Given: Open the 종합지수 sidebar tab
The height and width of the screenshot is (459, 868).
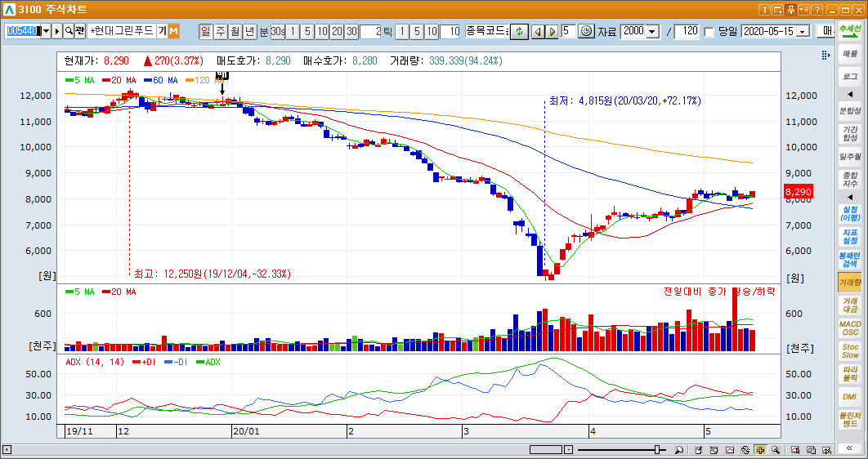Looking at the screenshot, I should [x=850, y=179].
